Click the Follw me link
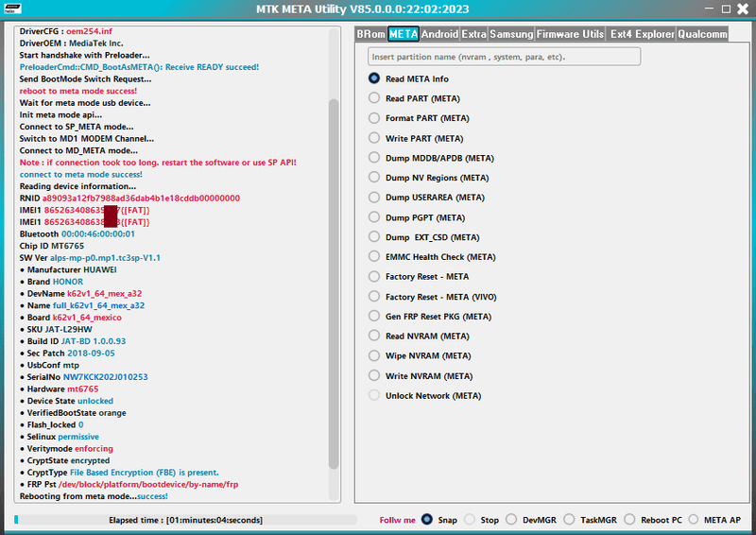 pos(397,520)
